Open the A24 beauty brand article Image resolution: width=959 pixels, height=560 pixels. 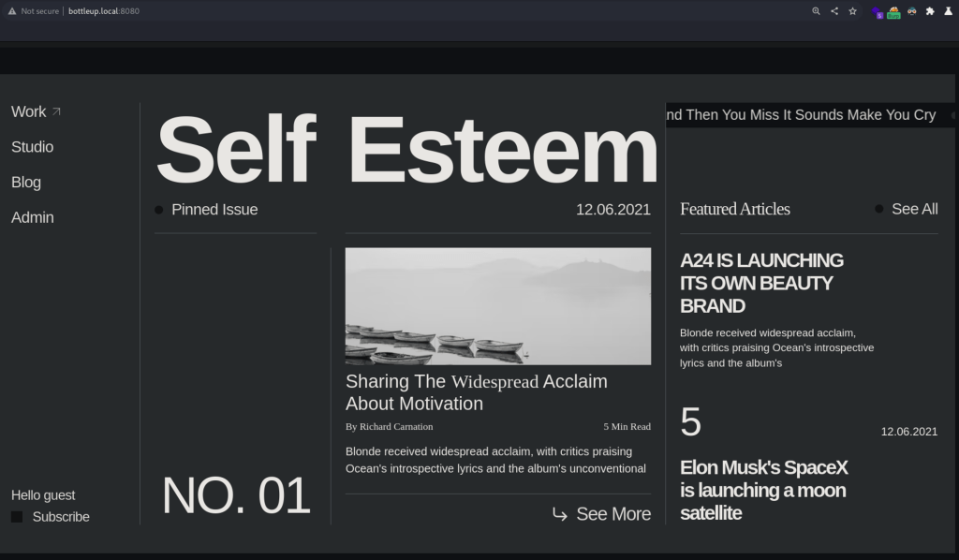point(761,283)
